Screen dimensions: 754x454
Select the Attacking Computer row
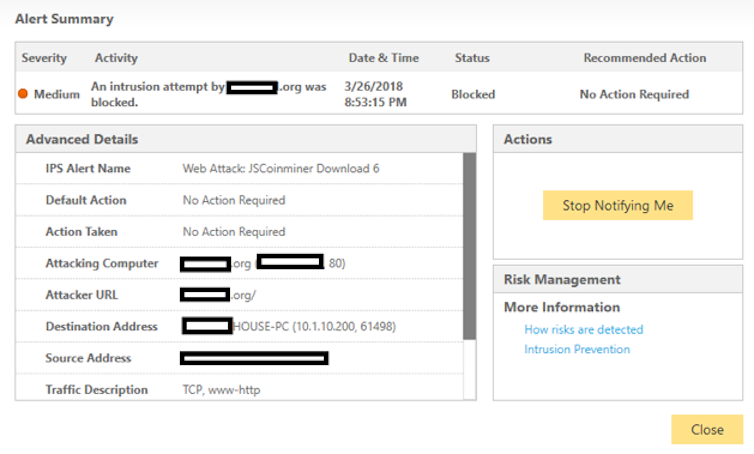(x=240, y=264)
